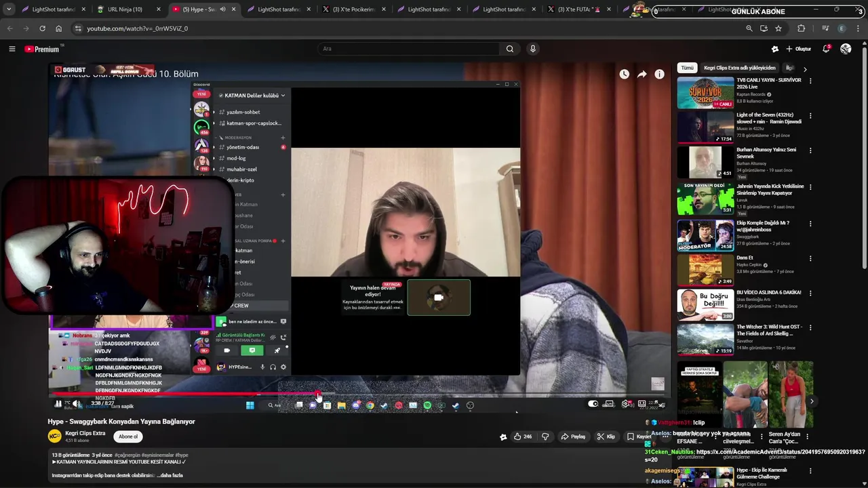Go to browser home page

click(x=58, y=28)
